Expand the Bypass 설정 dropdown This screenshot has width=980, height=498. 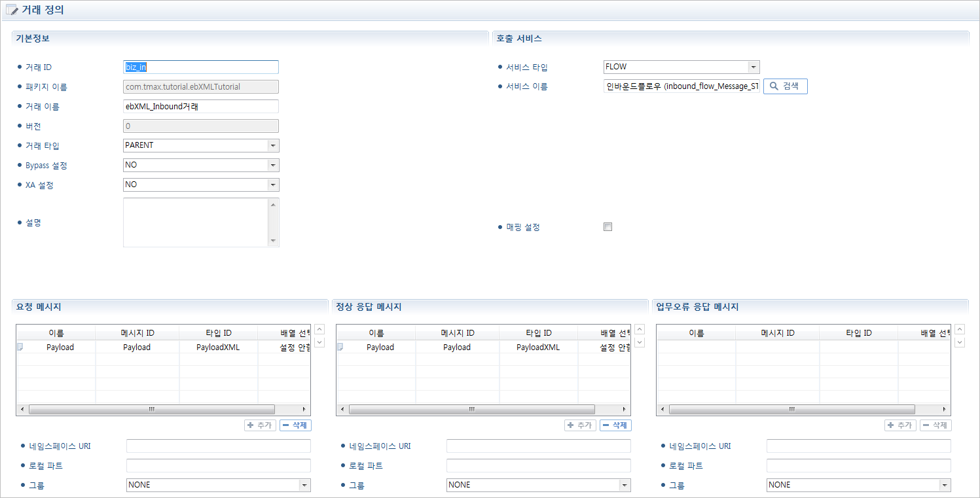click(x=273, y=166)
